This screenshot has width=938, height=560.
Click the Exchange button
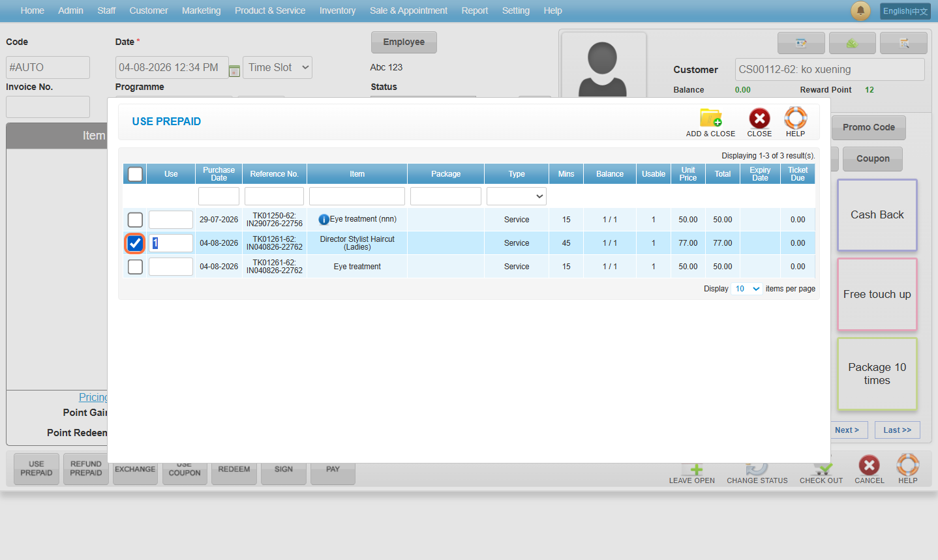coord(135,473)
